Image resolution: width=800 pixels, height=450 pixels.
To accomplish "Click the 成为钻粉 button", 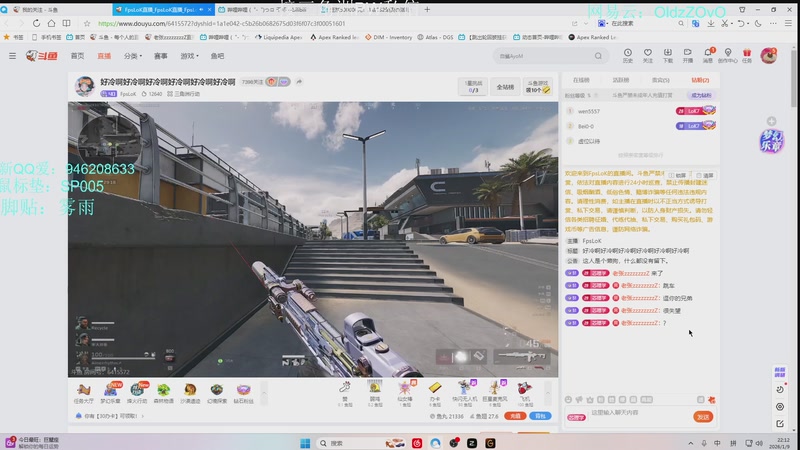I will [701, 95].
